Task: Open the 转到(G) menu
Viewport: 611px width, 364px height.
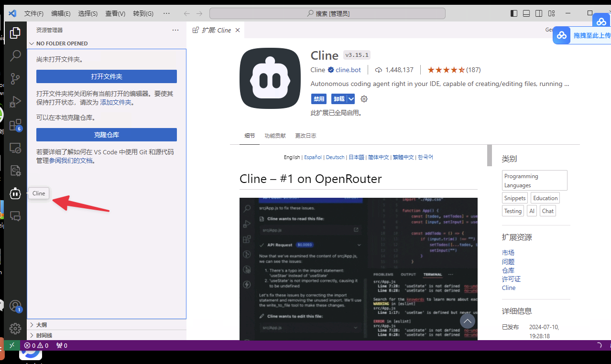Action: click(x=143, y=13)
